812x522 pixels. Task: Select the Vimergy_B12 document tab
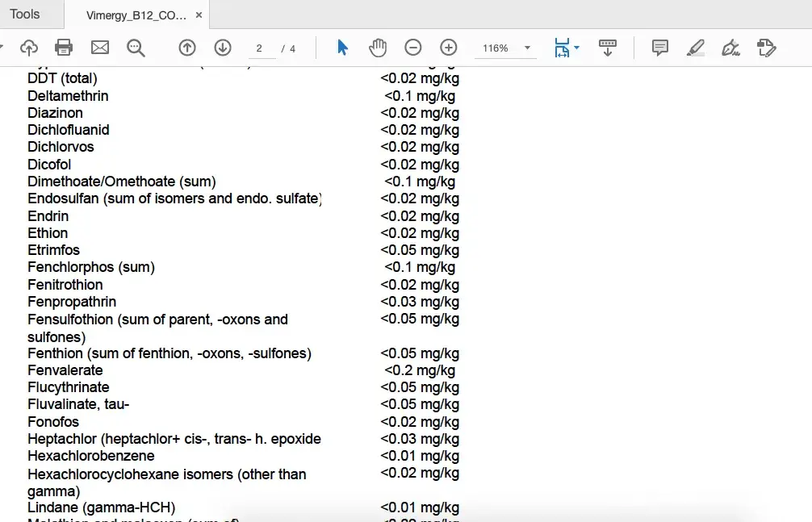coord(136,15)
